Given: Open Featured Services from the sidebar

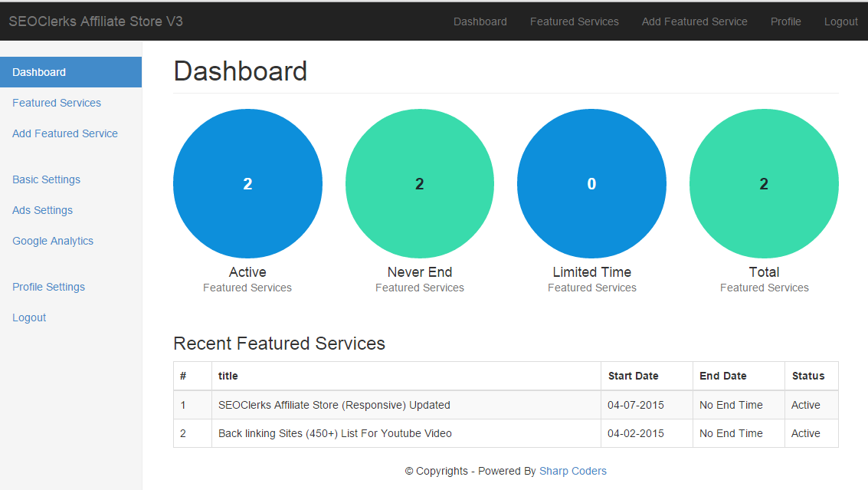Looking at the screenshot, I should click(x=57, y=103).
